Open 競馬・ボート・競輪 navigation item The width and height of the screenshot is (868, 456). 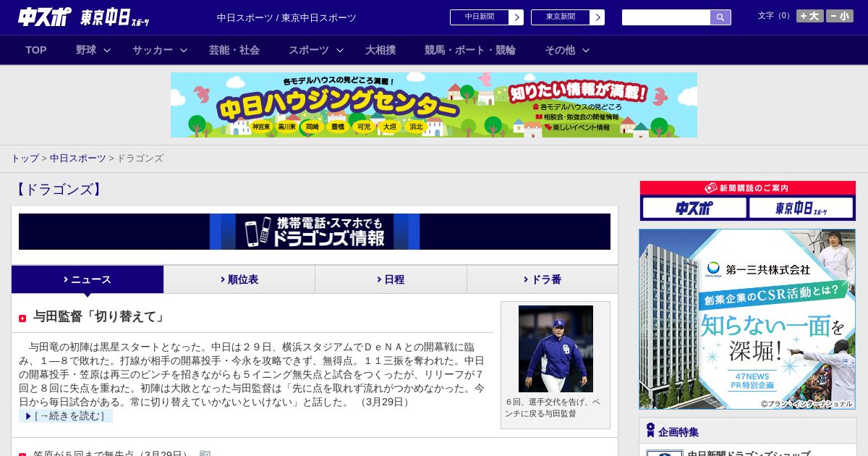point(470,50)
